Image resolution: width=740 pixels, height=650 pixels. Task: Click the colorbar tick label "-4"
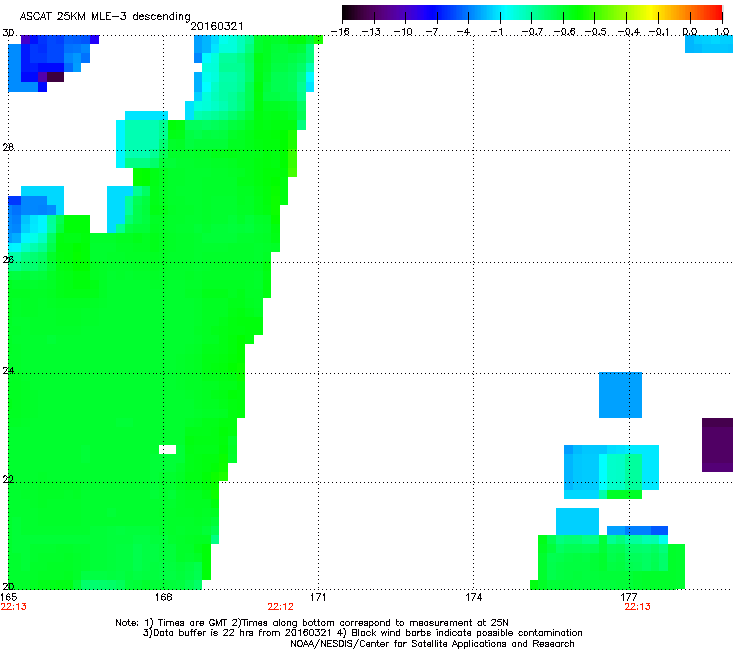tap(463, 32)
